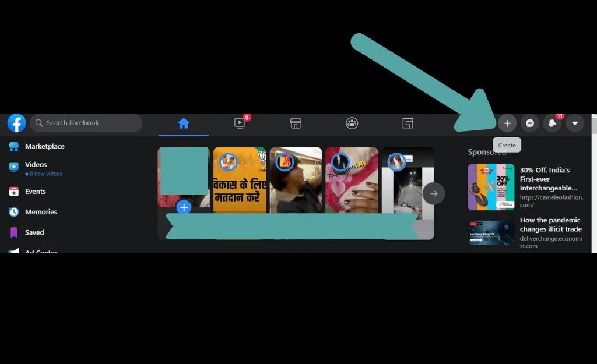Click the Videos sidebar icon
Screen dimensions: 597x364
(x=14, y=167)
